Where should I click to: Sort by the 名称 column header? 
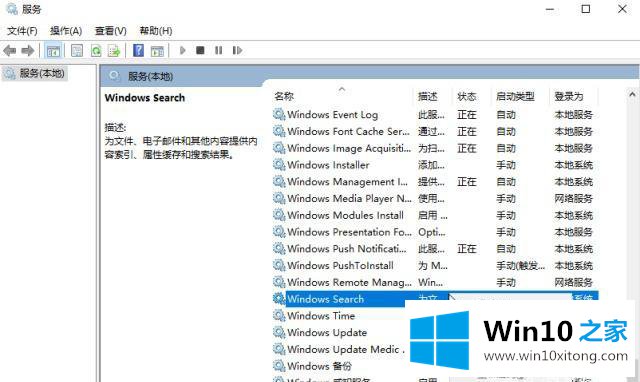click(x=284, y=96)
